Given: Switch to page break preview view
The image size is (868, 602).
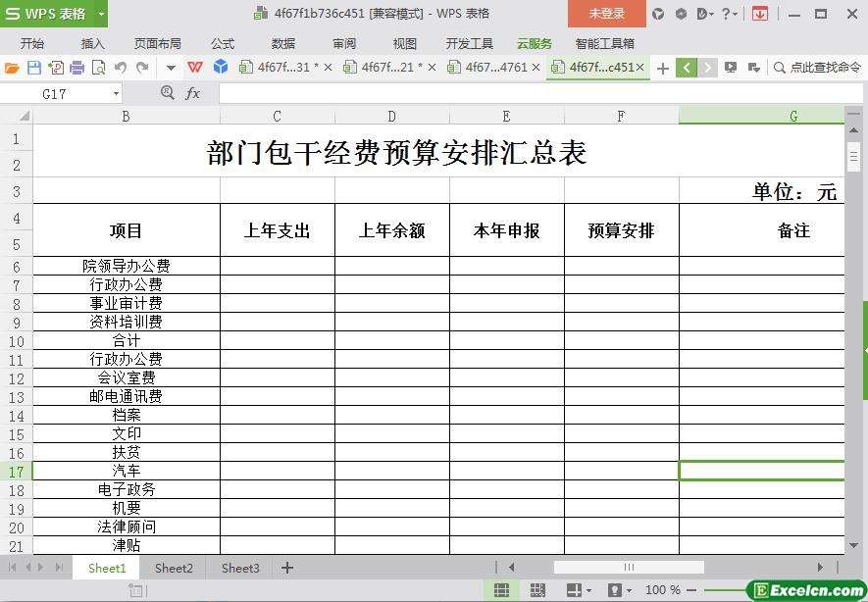Looking at the screenshot, I should click(x=537, y=590).
